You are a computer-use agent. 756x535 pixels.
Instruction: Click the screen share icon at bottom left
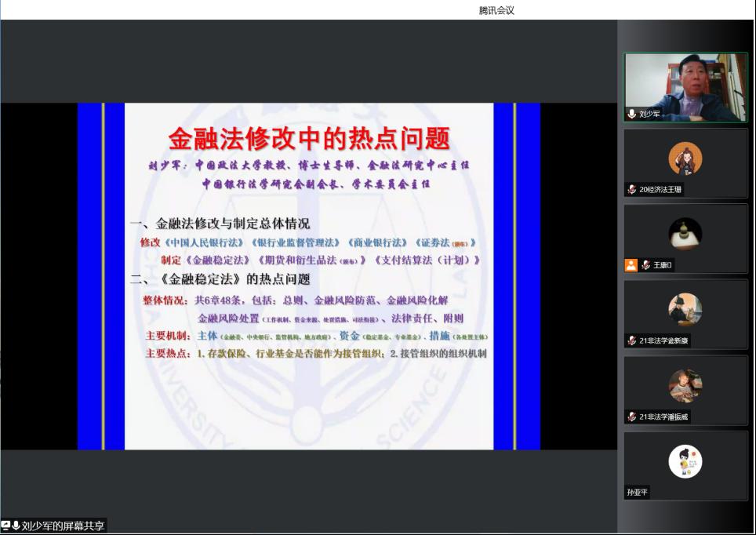point(6,526)
